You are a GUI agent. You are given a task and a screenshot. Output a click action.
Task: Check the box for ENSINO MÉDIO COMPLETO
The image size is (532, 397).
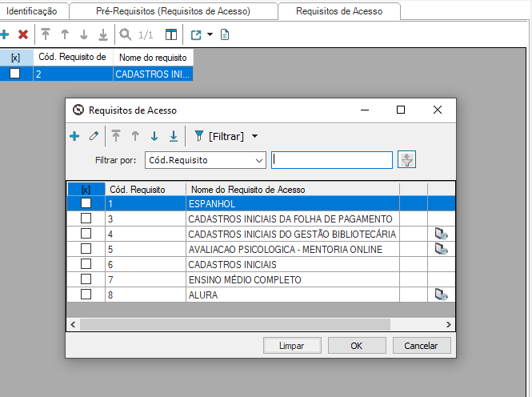point(86,279)
